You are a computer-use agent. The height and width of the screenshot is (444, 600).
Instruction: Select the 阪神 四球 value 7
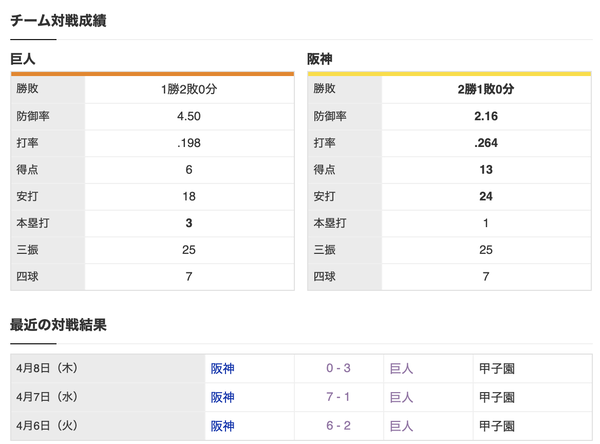point(486,277)
